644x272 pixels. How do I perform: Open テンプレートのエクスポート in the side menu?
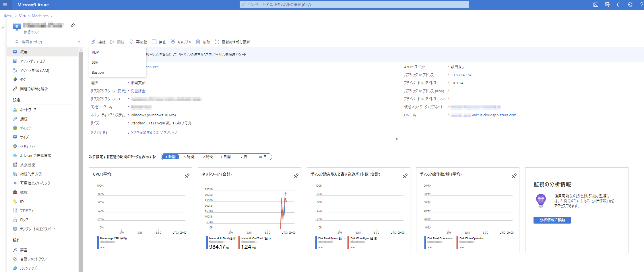[43, 229]
